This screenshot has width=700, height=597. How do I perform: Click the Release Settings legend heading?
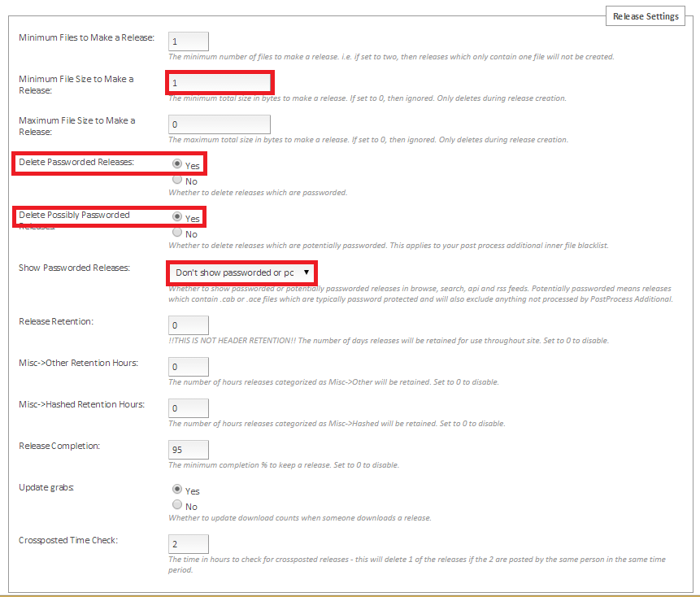(646, 16)
